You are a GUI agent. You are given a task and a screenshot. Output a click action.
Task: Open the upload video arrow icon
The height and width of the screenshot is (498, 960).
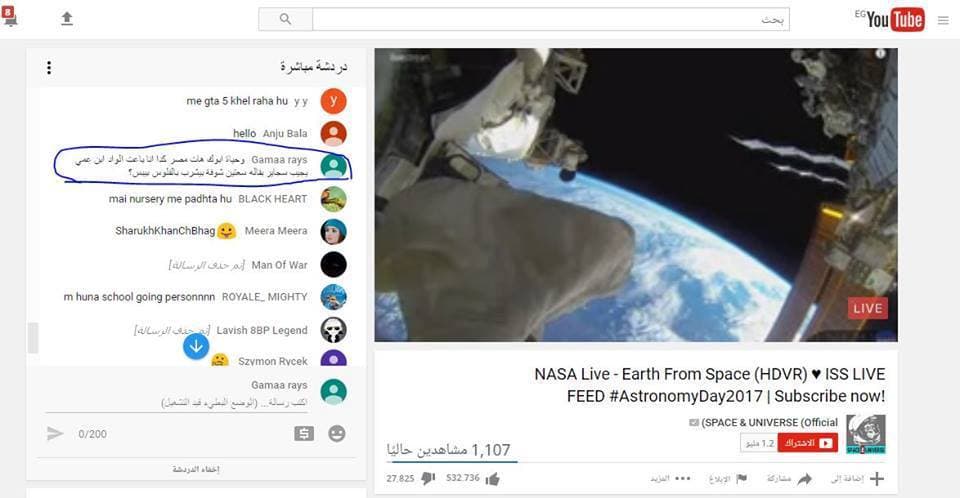(67, 19)
